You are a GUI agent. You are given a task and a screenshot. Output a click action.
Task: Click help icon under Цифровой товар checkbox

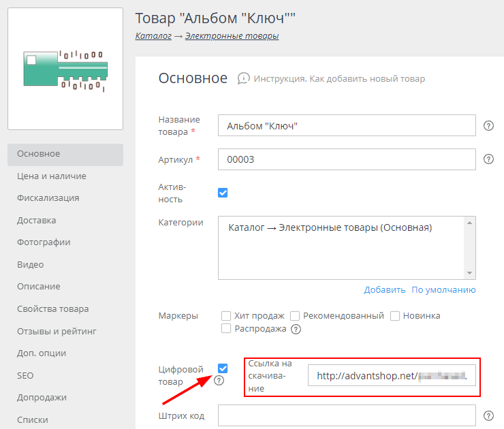click(219, 381)
